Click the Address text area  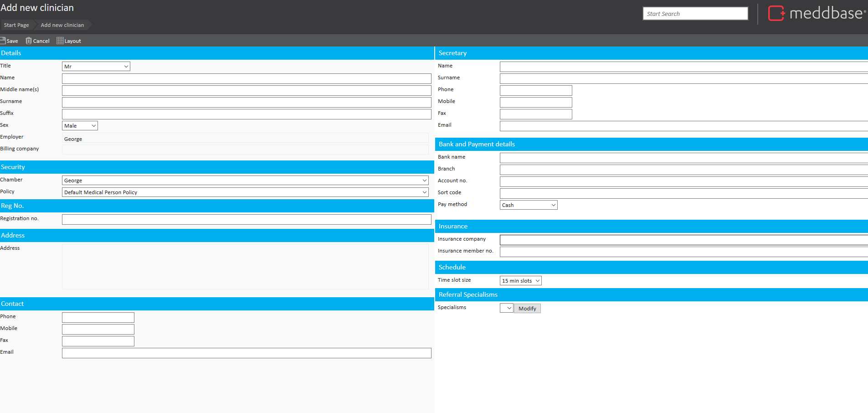pyautogui.click(x=245, y=267)
